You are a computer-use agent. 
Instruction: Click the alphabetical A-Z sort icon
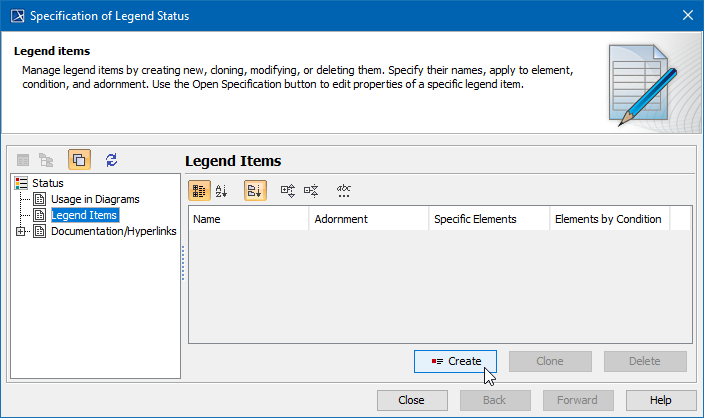221,191
